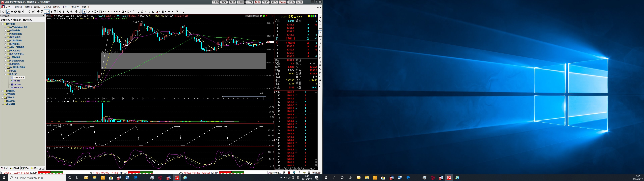Click the red 购买 button
The width and height of the screenshot is (644, 181).
[257, 2]
